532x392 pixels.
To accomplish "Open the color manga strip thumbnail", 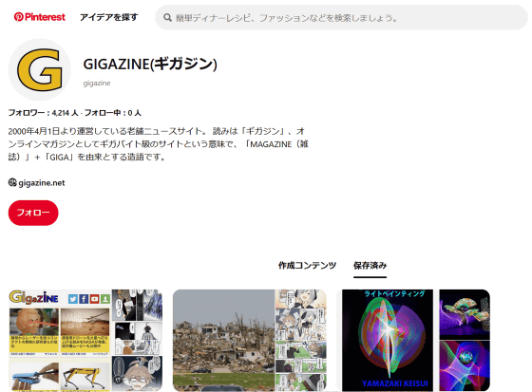I will [301, 341].
